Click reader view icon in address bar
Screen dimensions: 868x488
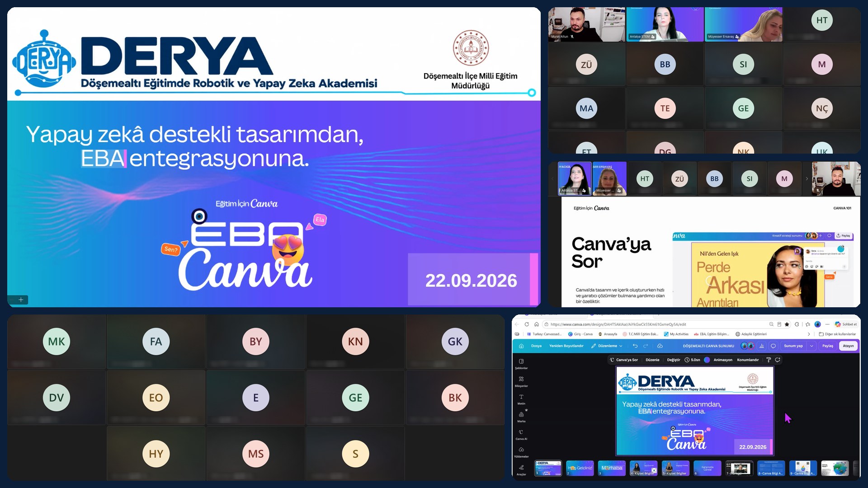779,324
